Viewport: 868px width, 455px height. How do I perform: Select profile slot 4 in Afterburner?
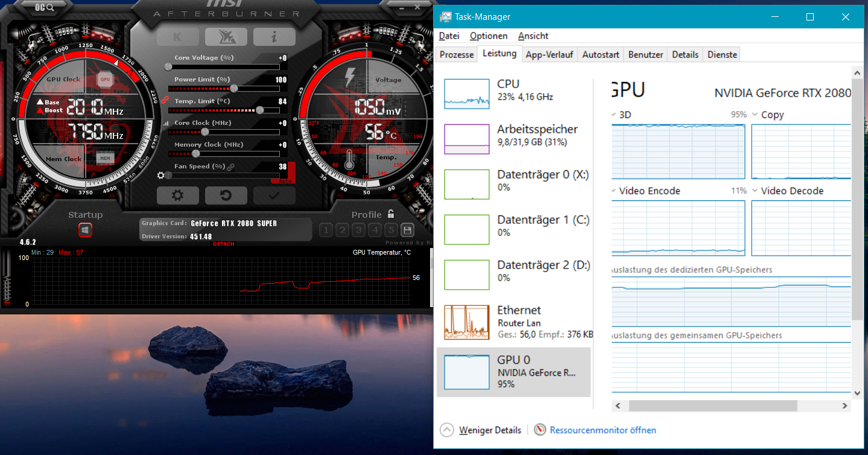375,230
